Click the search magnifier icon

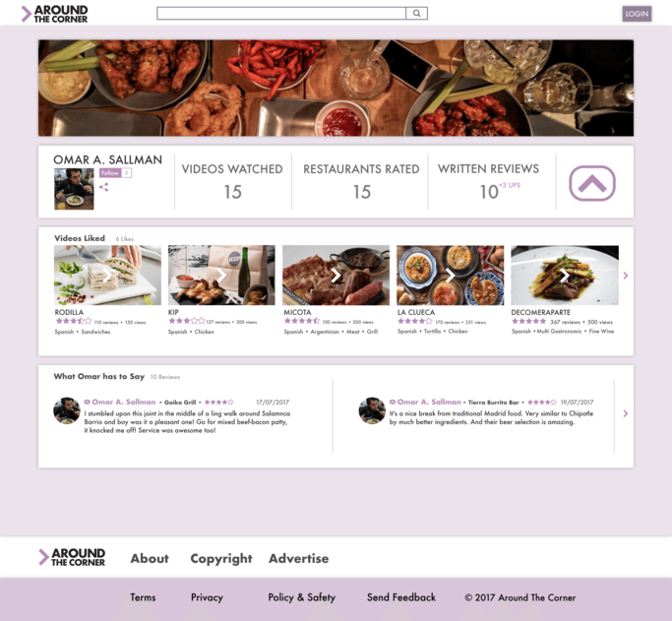pyautogui.click(x=416, y=13)
